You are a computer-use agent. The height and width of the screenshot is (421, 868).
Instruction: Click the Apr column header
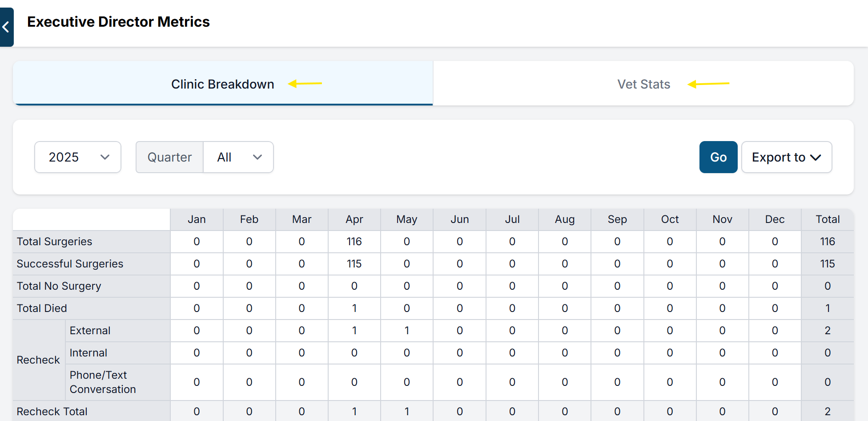354,219
